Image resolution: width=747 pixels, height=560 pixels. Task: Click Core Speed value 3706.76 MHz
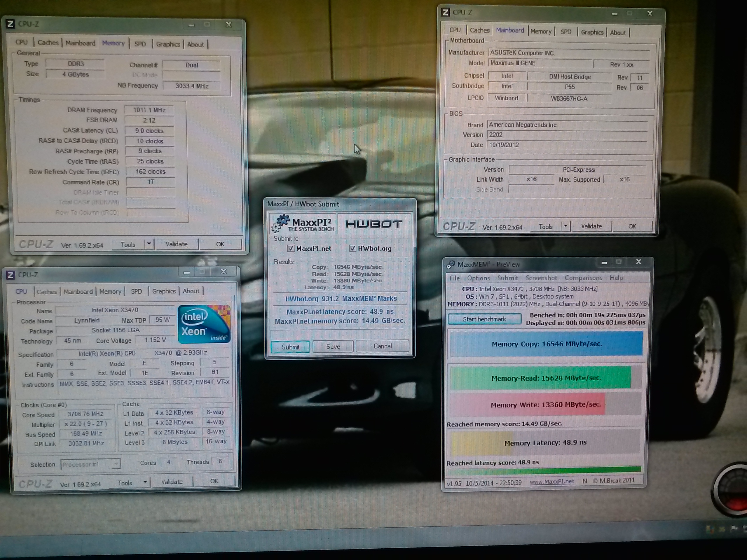85,414
